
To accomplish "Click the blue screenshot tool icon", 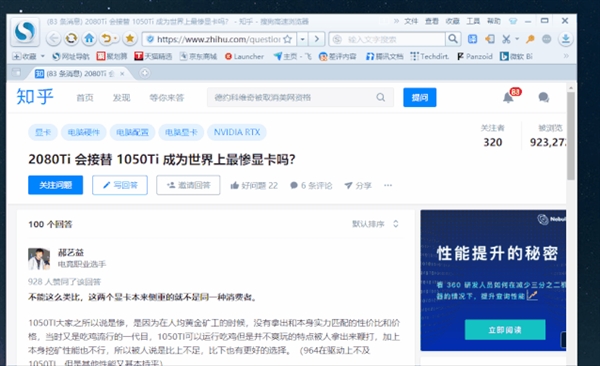I will click(473, 39).
